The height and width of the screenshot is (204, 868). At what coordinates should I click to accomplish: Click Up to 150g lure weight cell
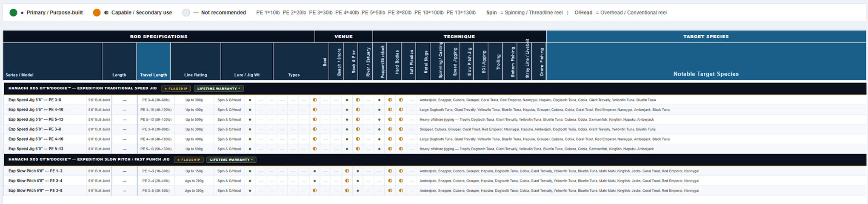[194, 171]
